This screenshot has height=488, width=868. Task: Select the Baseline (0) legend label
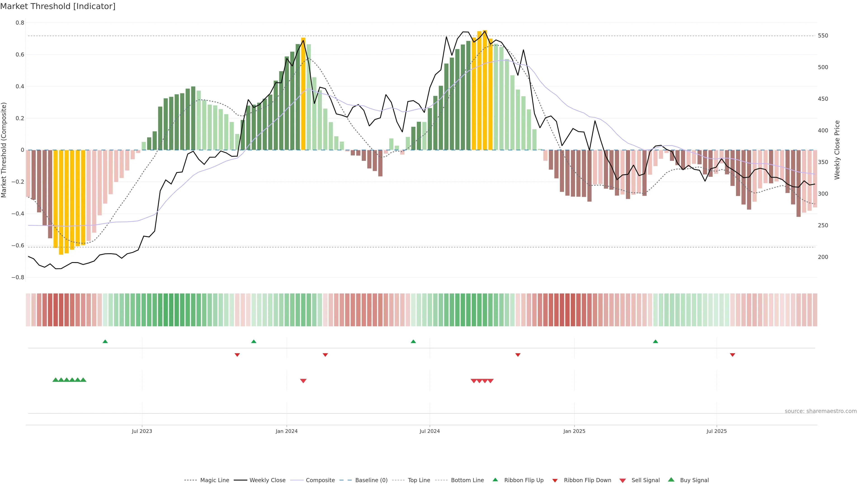(371, 480)
